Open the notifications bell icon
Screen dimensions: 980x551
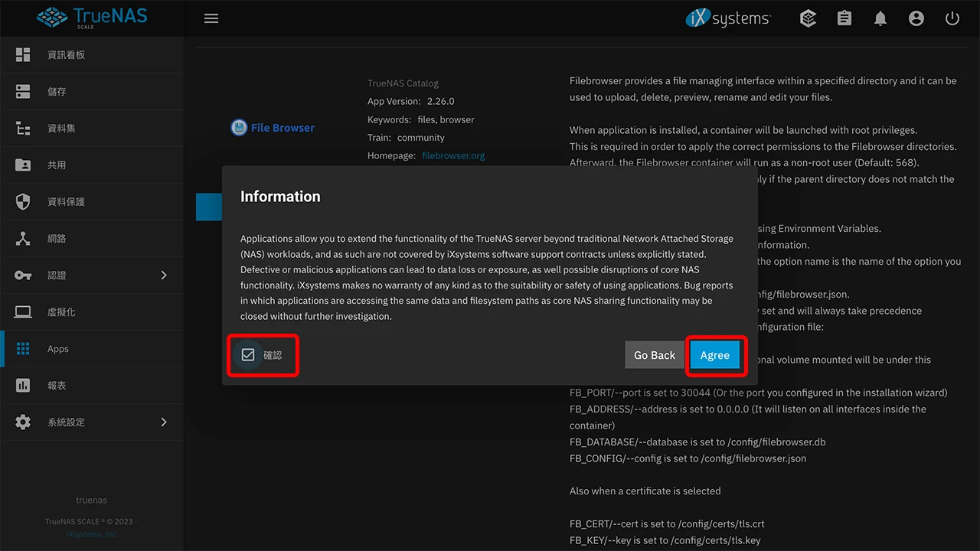(x=880, y=18)
